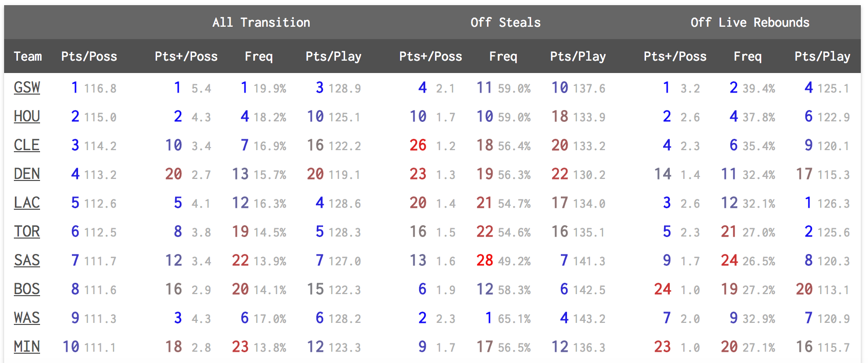Open the DEN team page
Image resolution: width=868 pixels, height=363 pixels.
[x=27, y=174]
